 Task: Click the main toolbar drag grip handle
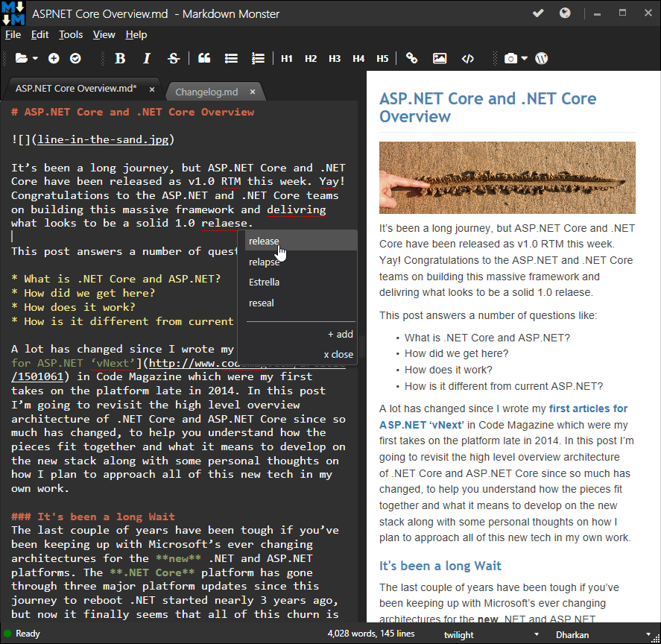coord(4,58)
